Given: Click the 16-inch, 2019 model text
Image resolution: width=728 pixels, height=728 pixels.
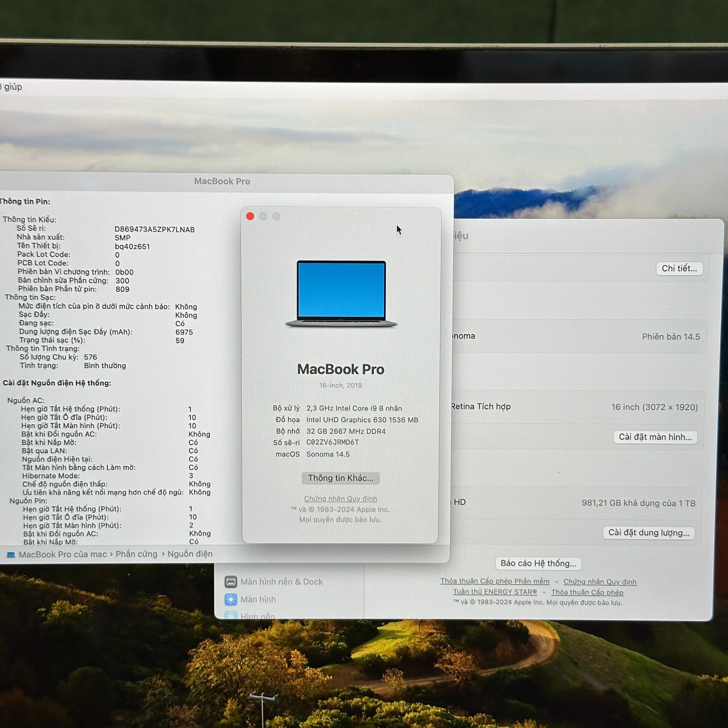Looking at the screenshot, I should point(340,385).
